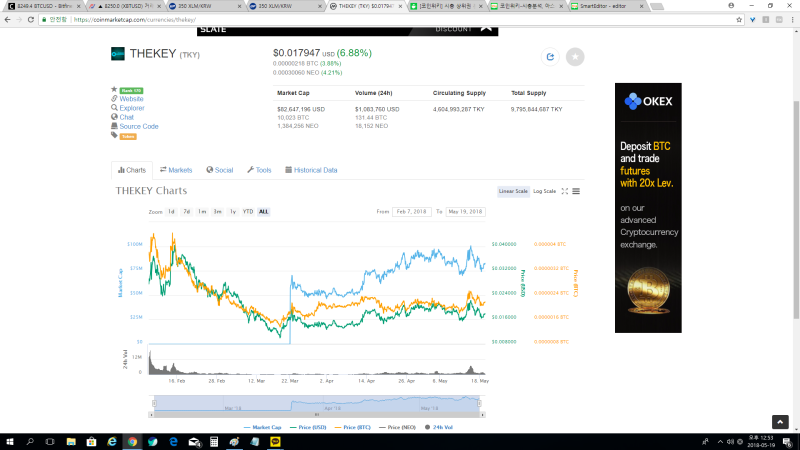Image resolution: width=800 pixels, height=450 pixels.
Task: Set chart zoom to 1m
Action: 202,212
